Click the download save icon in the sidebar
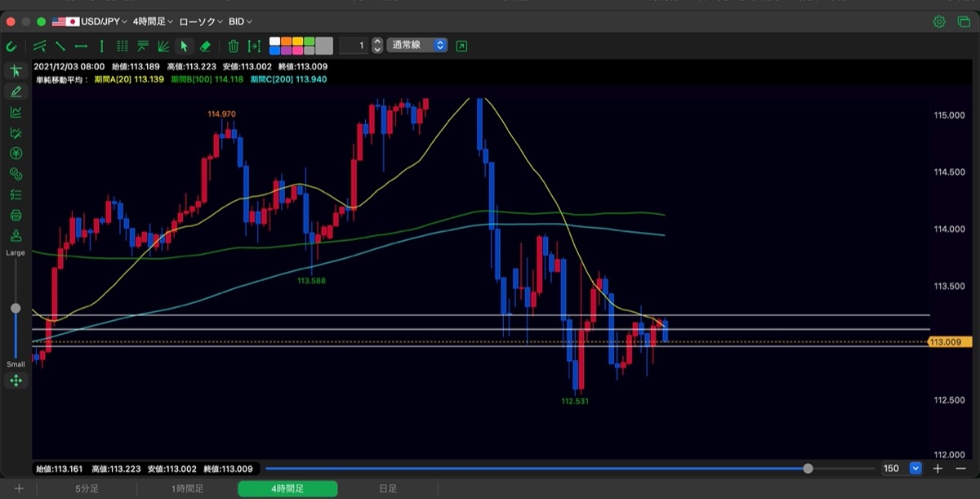 pyautogui.click(x=16, y=236)
